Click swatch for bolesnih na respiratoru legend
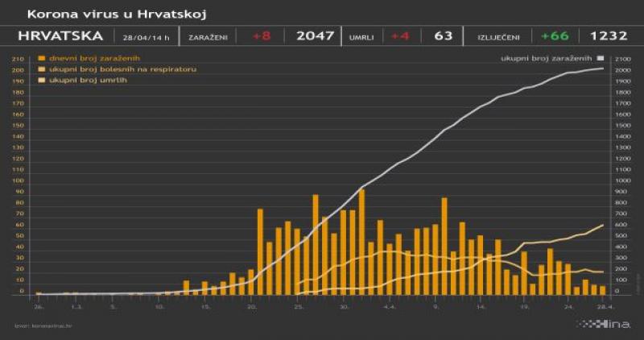 42,70
